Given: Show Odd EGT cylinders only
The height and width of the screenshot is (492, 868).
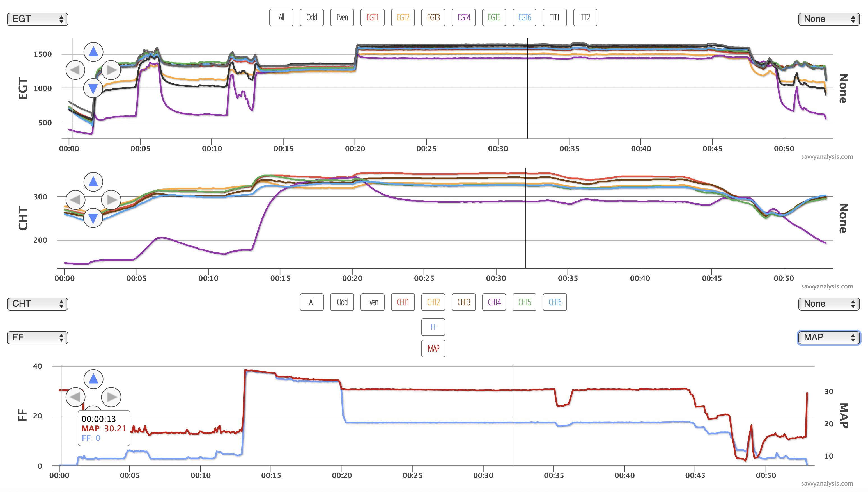Looking at the screenshot, I should click(x=311, y=18).
